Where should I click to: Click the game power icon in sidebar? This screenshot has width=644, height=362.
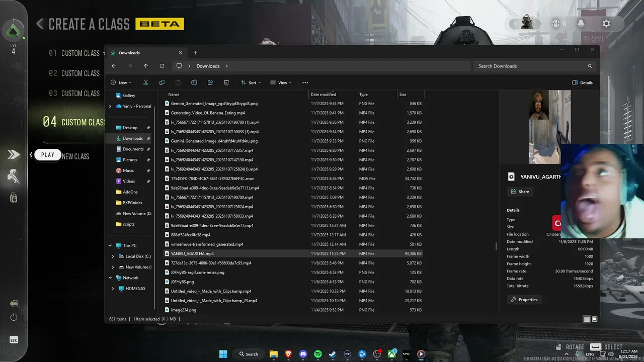pyautogui.click(x=14, y=317)
